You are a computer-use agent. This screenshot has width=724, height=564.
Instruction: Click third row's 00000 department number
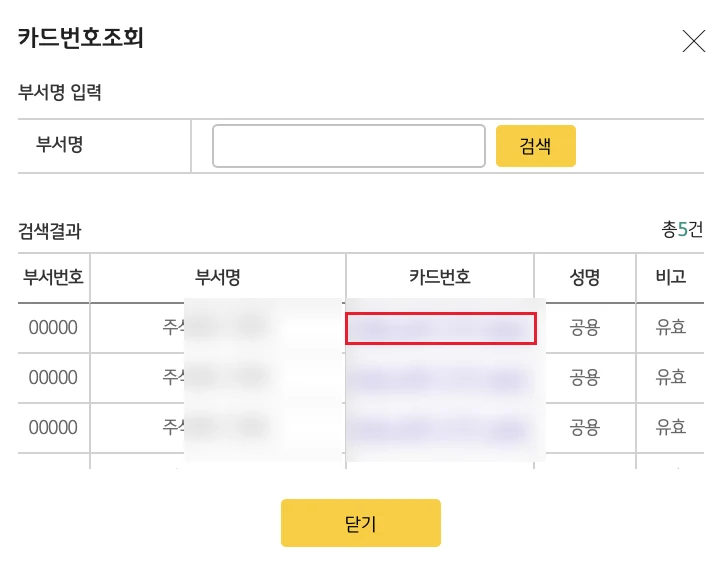tap(53, 427)
